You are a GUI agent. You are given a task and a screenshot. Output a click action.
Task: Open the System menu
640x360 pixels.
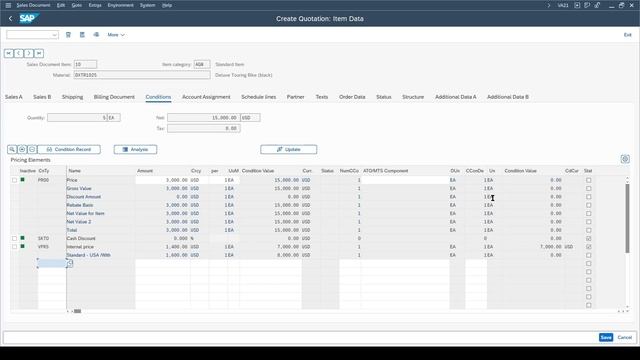tap(147, 5)
